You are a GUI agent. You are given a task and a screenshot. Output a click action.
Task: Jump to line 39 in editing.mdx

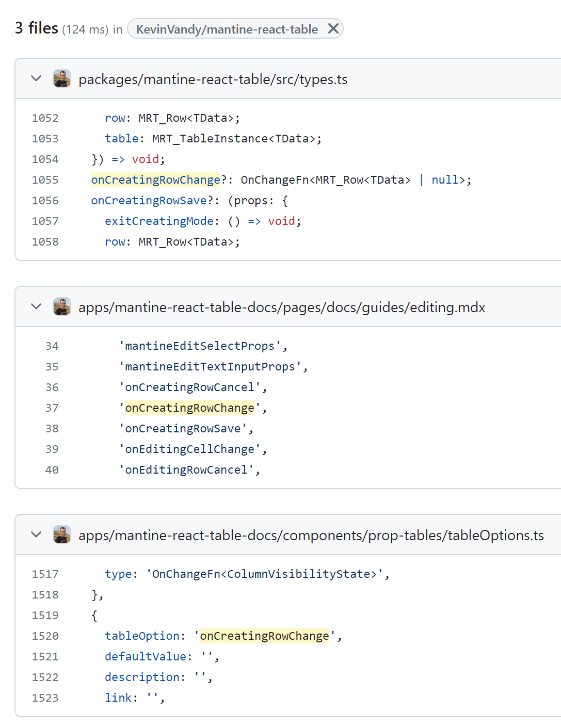coord(52,449)
